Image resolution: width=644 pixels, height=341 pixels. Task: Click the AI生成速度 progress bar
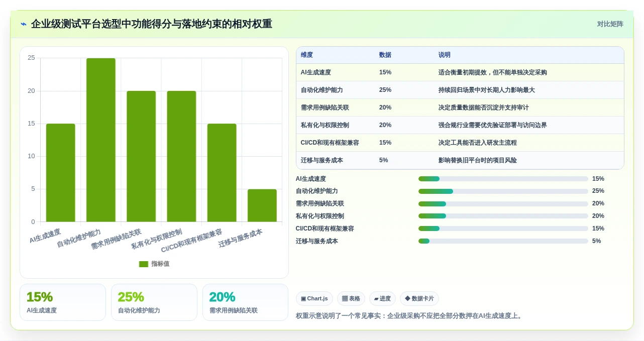pos(503,179)
